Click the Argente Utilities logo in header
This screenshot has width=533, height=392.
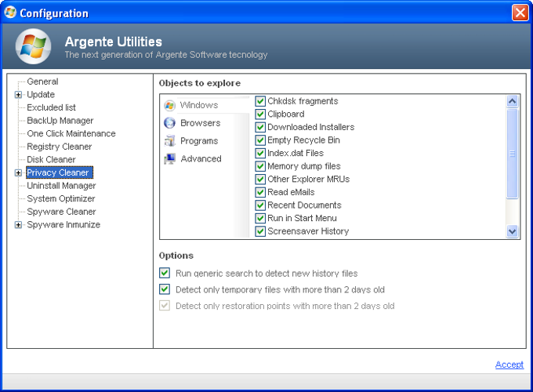coord(33,46)
